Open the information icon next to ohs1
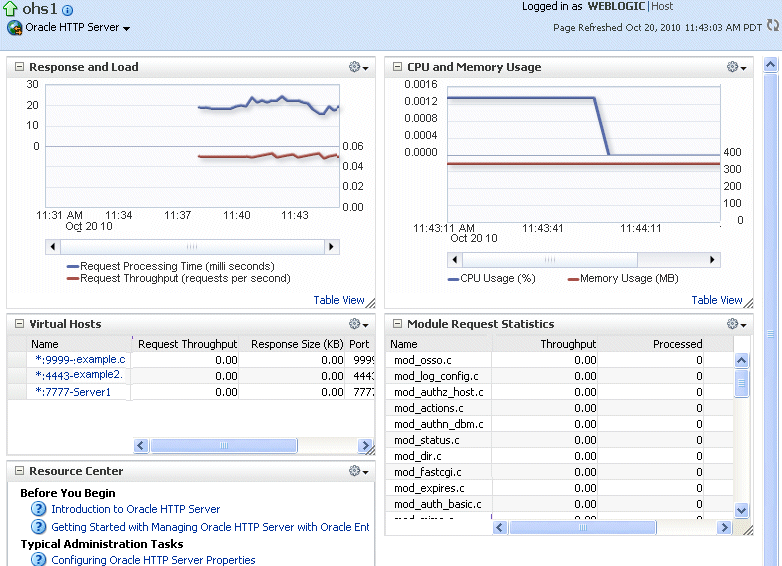Screen dimensions: 782x566 [67, 10]
